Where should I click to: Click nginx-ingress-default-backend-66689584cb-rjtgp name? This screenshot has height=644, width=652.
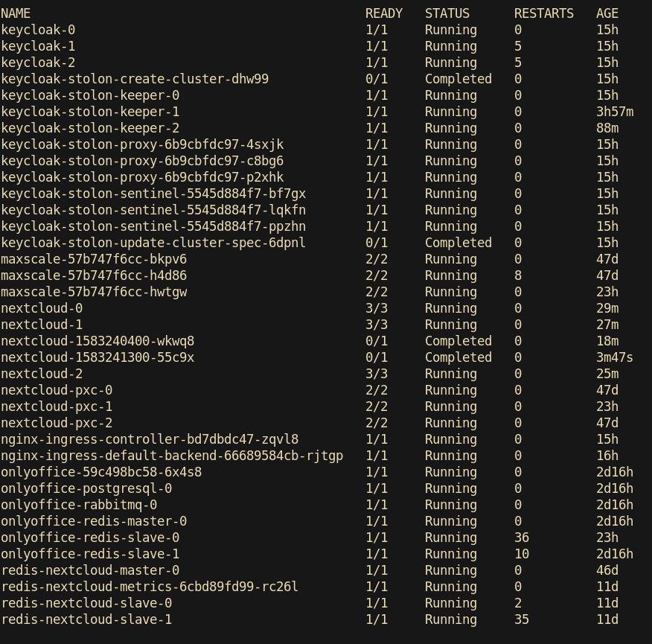[x=172, y=456]
